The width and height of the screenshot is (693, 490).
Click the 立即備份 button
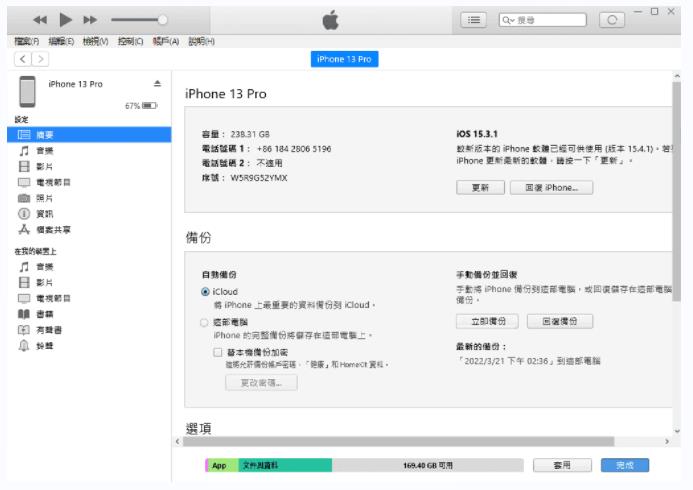click(x=487, y=321)
